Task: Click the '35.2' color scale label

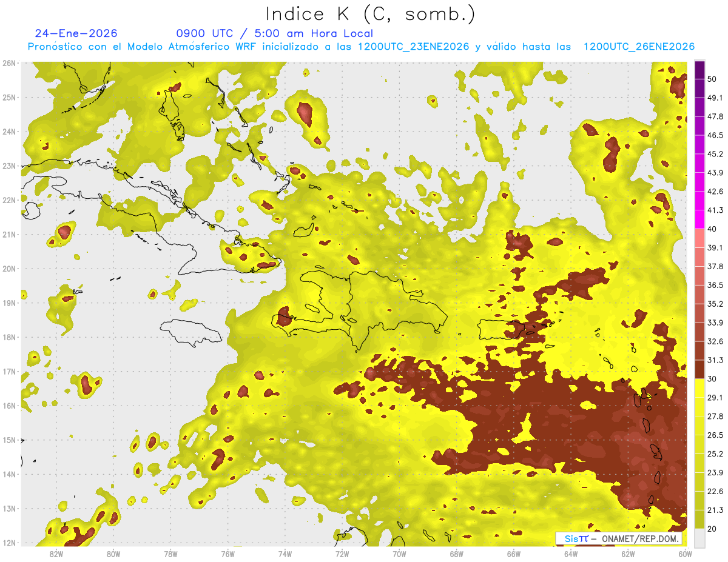Action: pyautogui.click(x=715, y=304)
